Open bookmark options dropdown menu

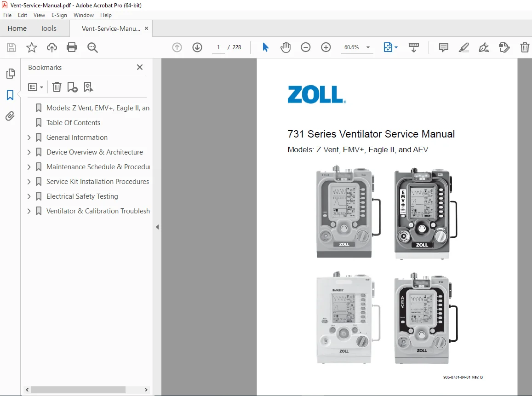coord(35,87)
